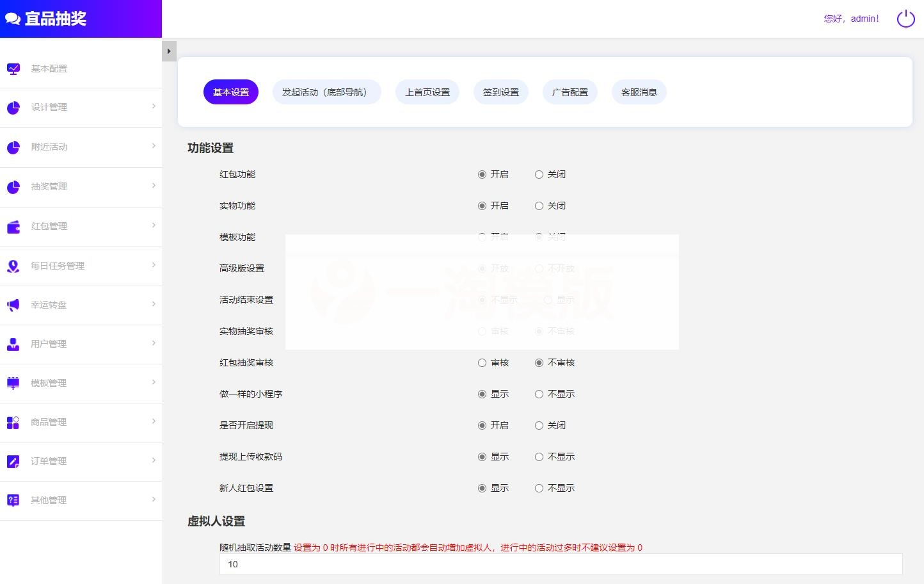Click the 红包管理 red packet icon
Viewport: 924px width, 584px height.
click(x=13, y=226)
